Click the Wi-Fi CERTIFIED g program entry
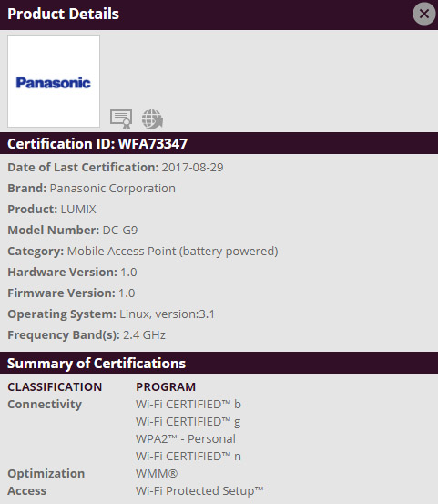Image resolution: width=438 pixels, height=504 pixels. tap(188, 422)
